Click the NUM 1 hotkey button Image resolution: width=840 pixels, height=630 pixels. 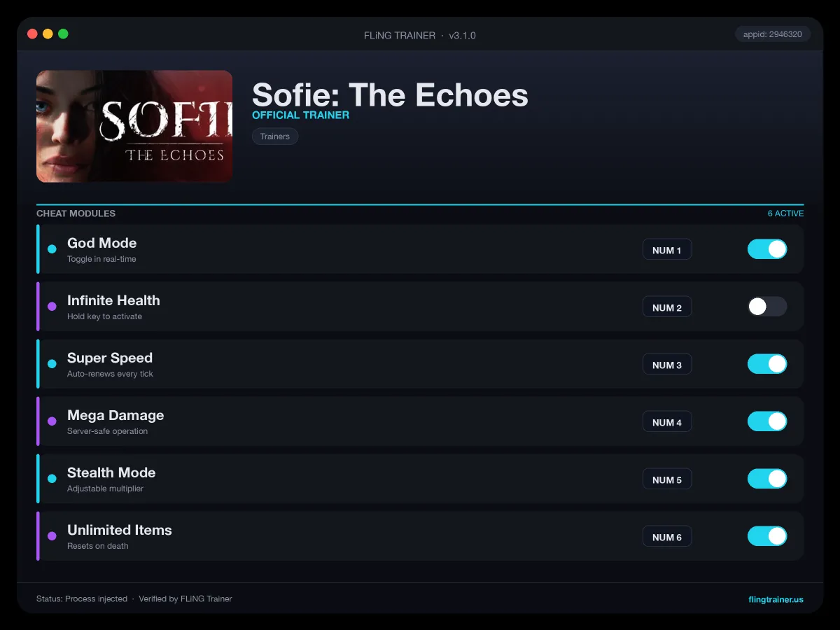pos(667,250)
